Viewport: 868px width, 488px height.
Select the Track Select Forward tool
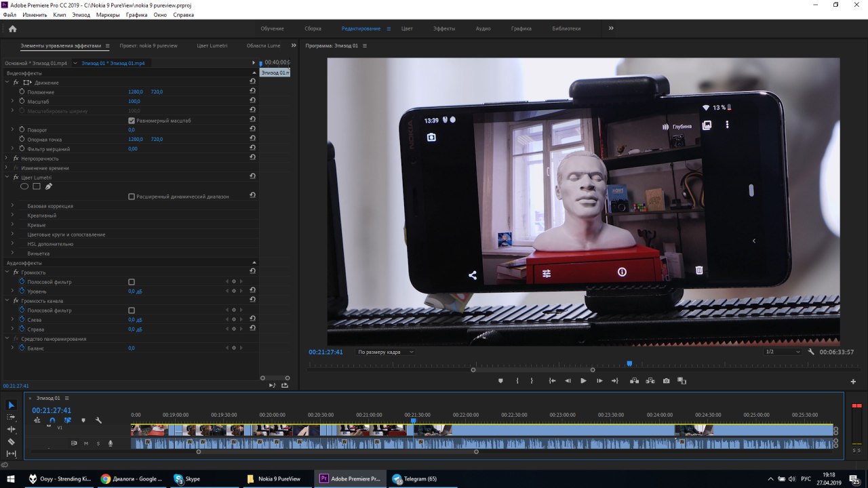pos(11,418)
